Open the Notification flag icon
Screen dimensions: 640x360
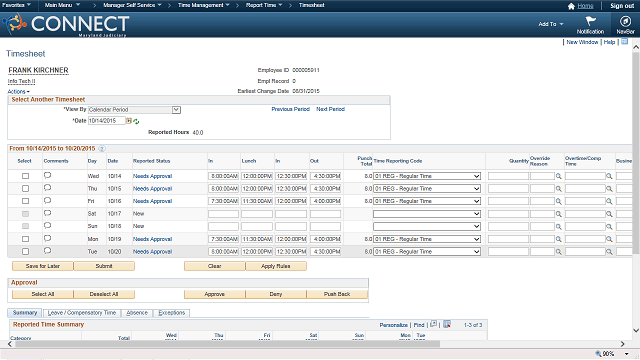point(590,21)
